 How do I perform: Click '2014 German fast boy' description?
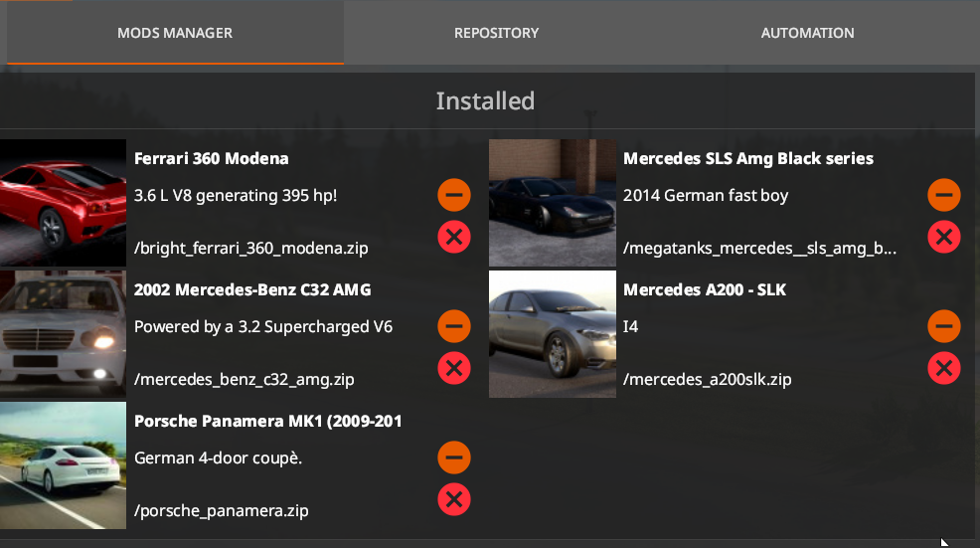[x=706, y=196]
